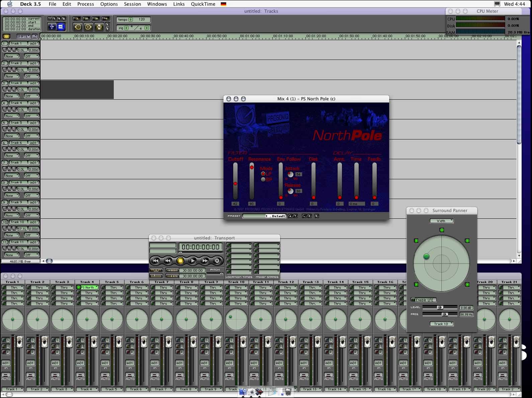Click the in01 input button on mixer Track 4
The image size is (532, 398).
coord(80,363)
